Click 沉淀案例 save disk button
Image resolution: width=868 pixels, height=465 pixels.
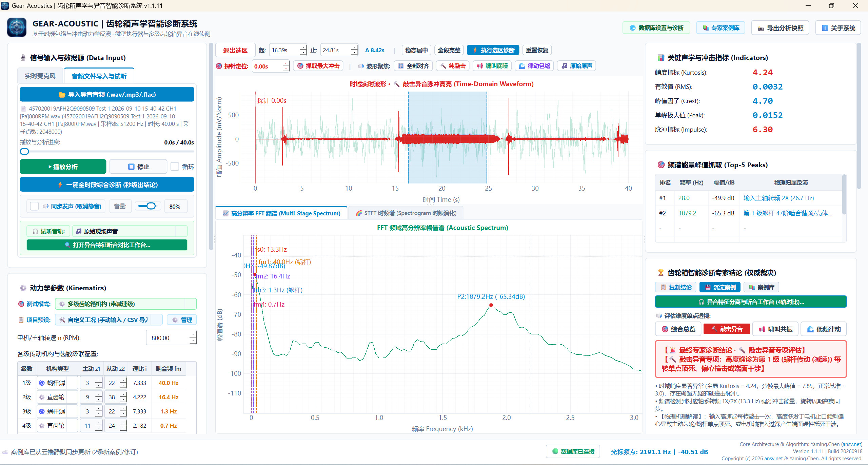[x=720, y=287]
